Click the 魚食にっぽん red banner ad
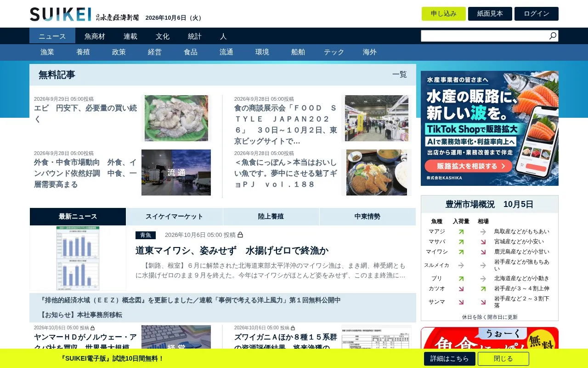Image resolution: width=588 pixels, height=368 pixels. [x=490, y=338]
